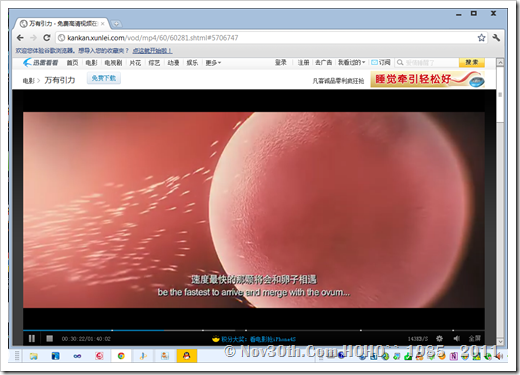Open 综艺 navigation item
The height and width of the screenshot is (375, 520).
pyautogui.click(x=154, y=63)
